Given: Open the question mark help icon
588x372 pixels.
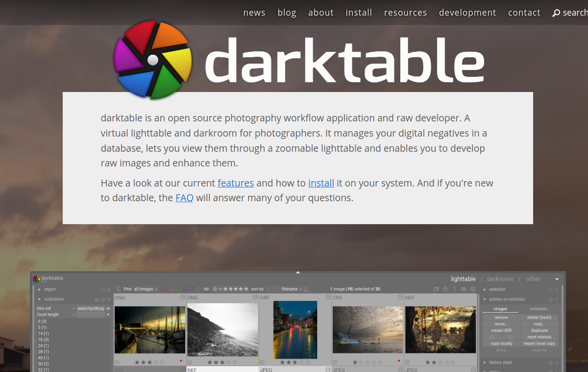Looking at the screenshot, I should (x=454, y=289).
